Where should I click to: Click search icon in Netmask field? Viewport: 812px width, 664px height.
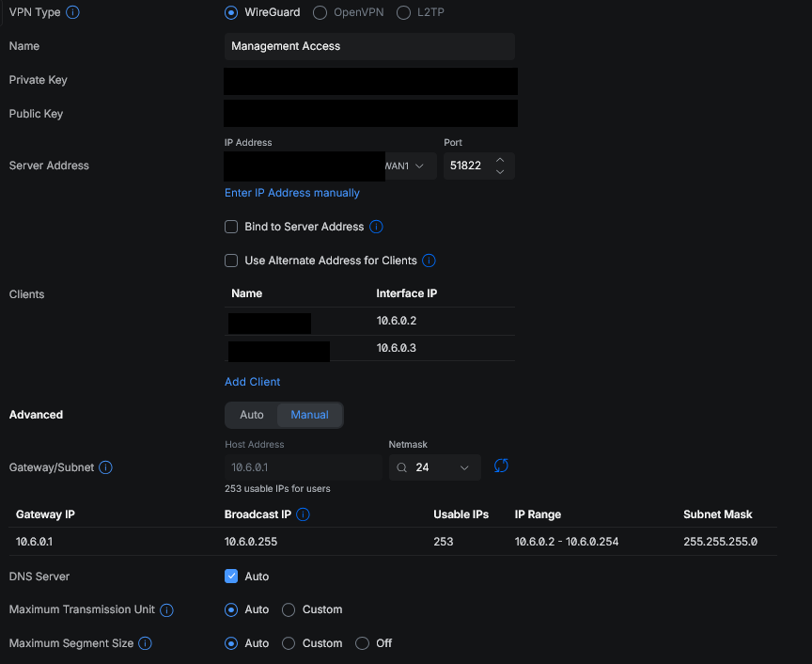coord(402,467)
